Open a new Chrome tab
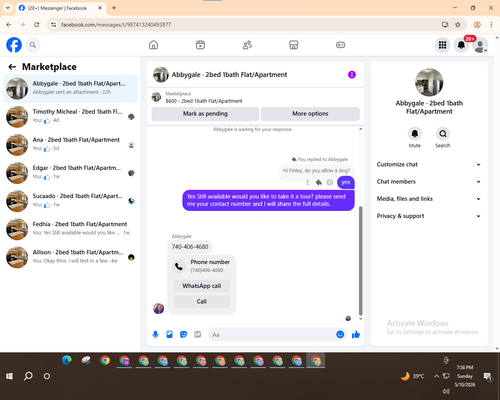 [x=114, y=8]
